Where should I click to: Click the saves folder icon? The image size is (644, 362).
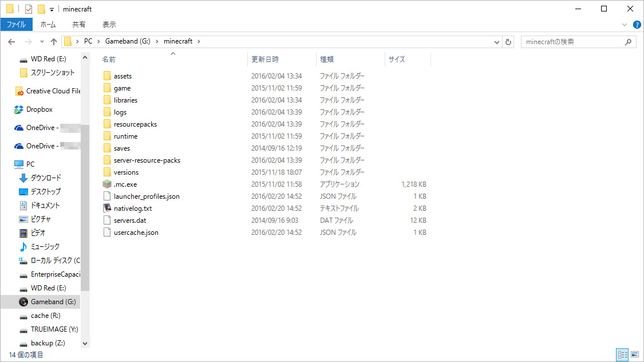pos(107,148)
